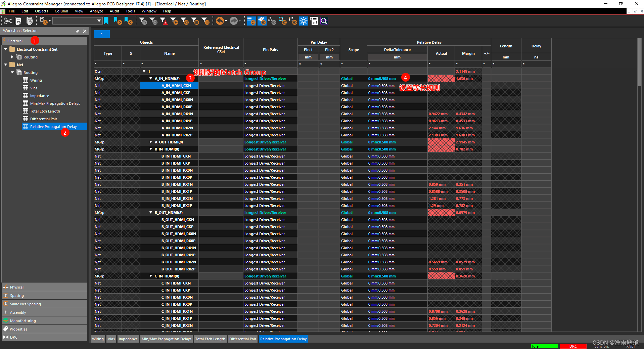Switch to the Vias bottom tab
Viewport: 644px width, 349px height.
111,339
